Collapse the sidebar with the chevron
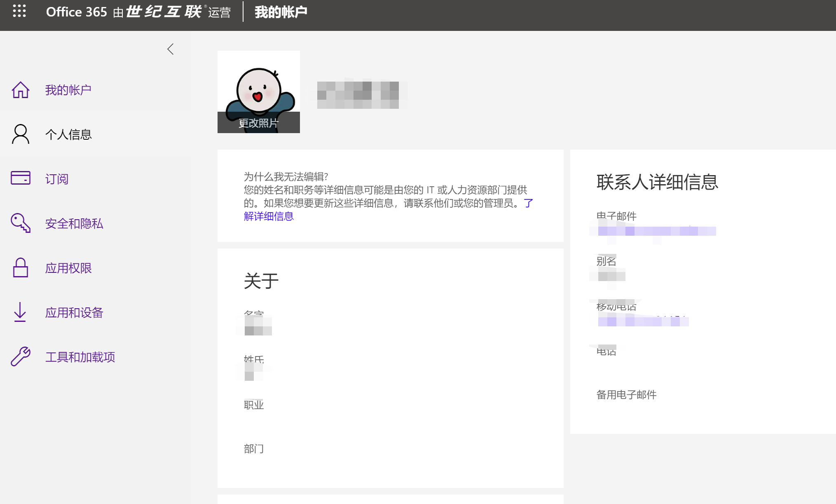836x504 pixels. tap(171, 49)
